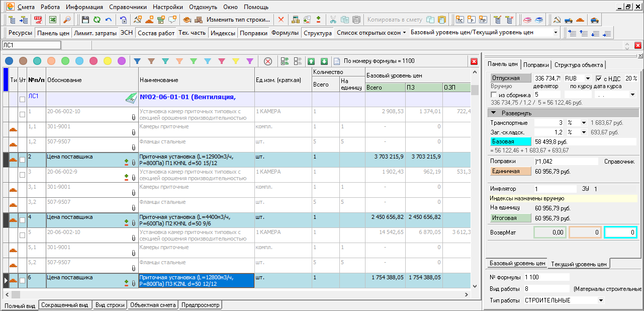Expand the 'Список открытых окон' dropdown
Image resolution: width=644 pixels, height=311 pixels.
372,33
